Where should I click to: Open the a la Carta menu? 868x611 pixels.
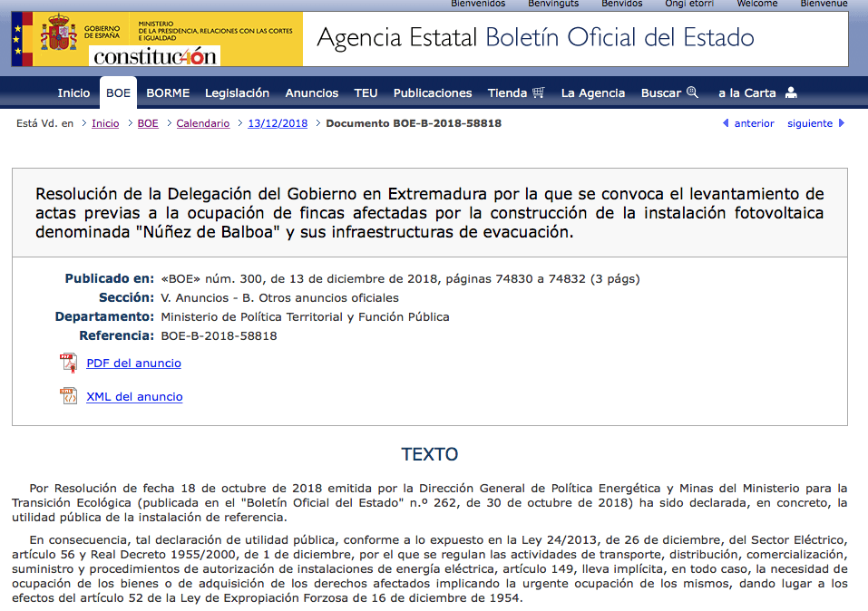tap(747, 93)
